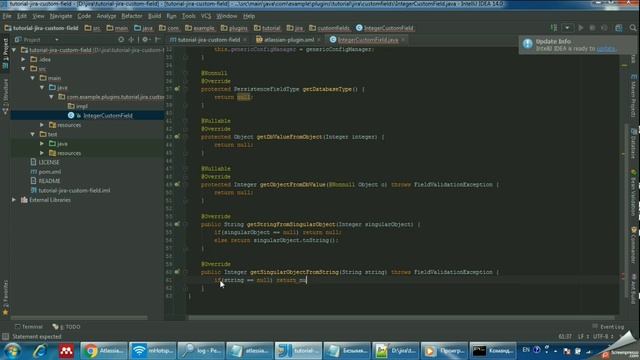
Task: Collapse the java folder under main
Action: coord(42,87)
